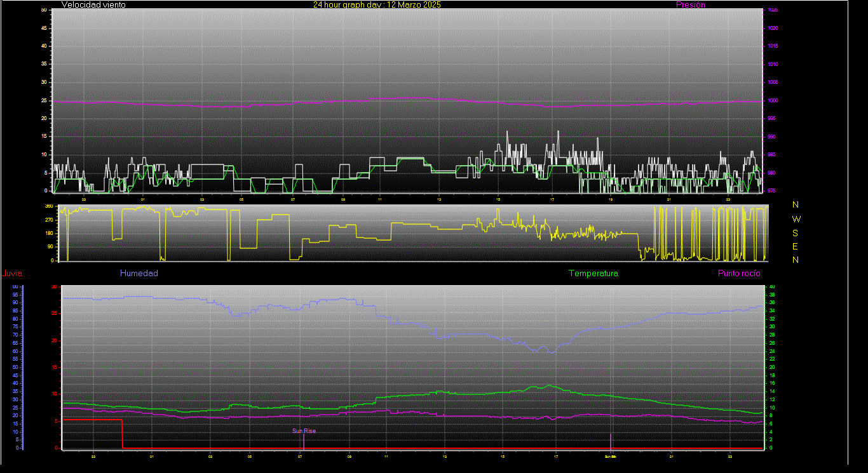Select the 'Punto rocío' legend label

tap(739, 273)
